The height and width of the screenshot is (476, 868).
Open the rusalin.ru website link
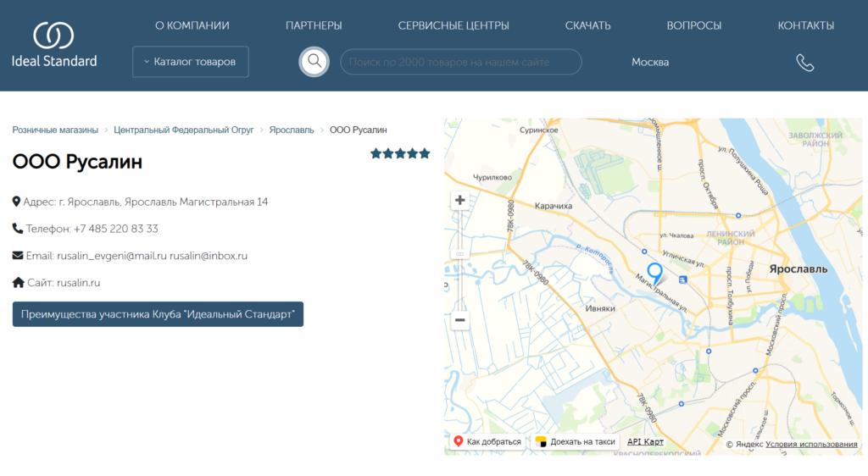[x=79, y=283]
